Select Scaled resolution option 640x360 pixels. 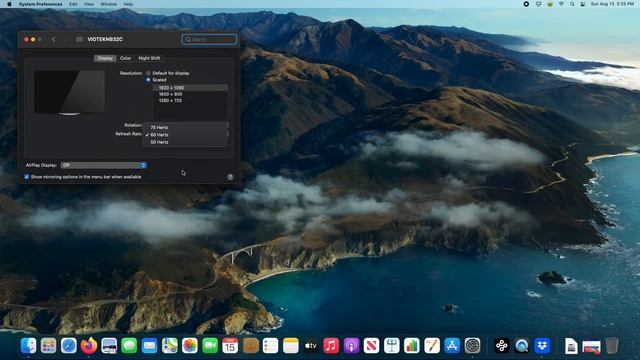[148, 80]
